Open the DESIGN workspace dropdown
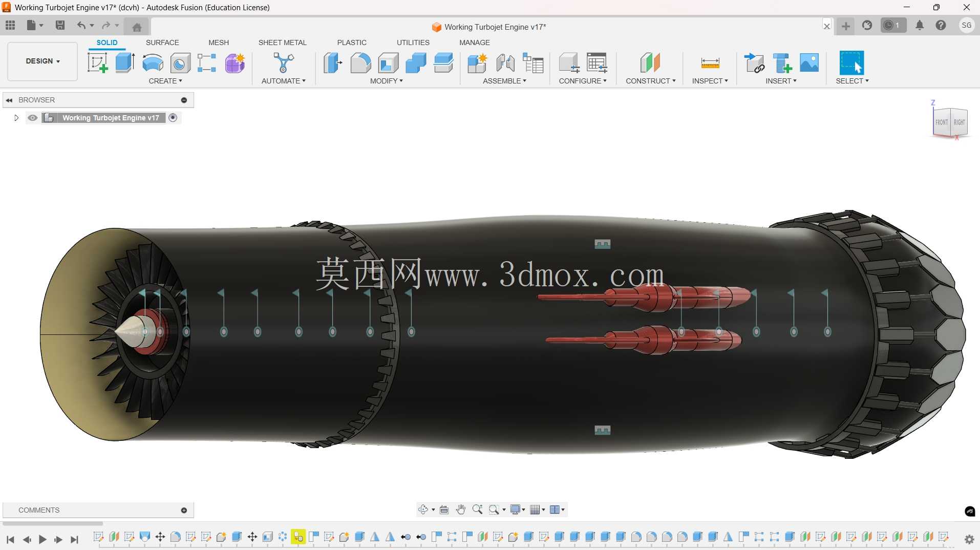The width and height of the screenshot is (980, 550). pyautogui.click(x=42, y=61)
